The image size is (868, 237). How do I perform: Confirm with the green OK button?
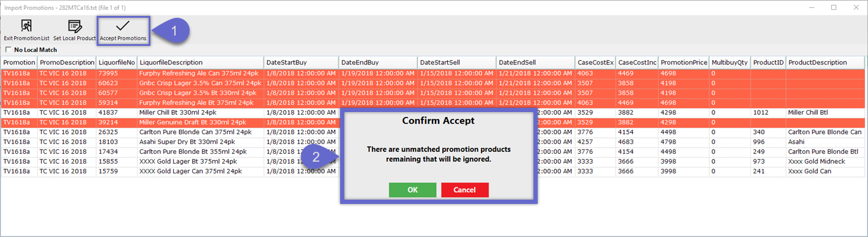tap(412, 190)
